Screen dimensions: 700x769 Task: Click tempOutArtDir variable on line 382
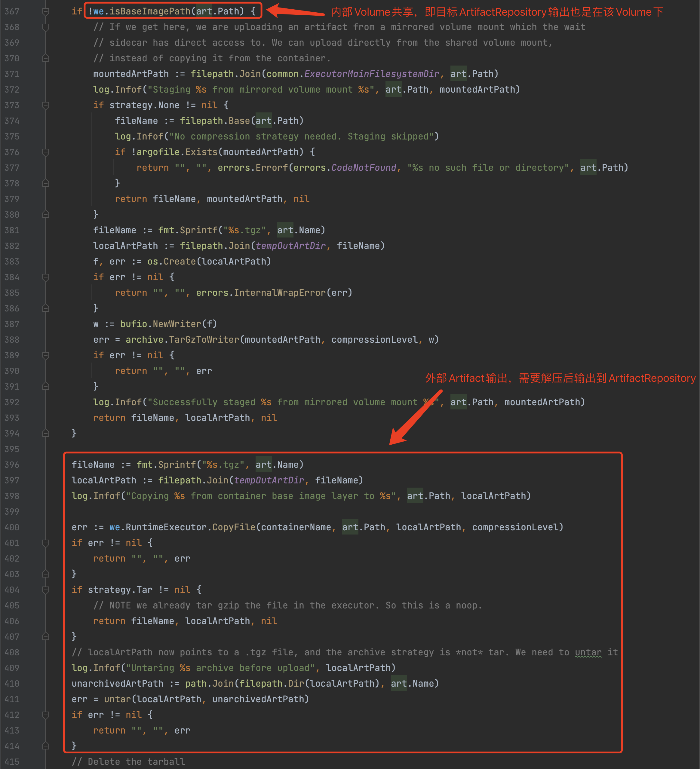[291, 246]
